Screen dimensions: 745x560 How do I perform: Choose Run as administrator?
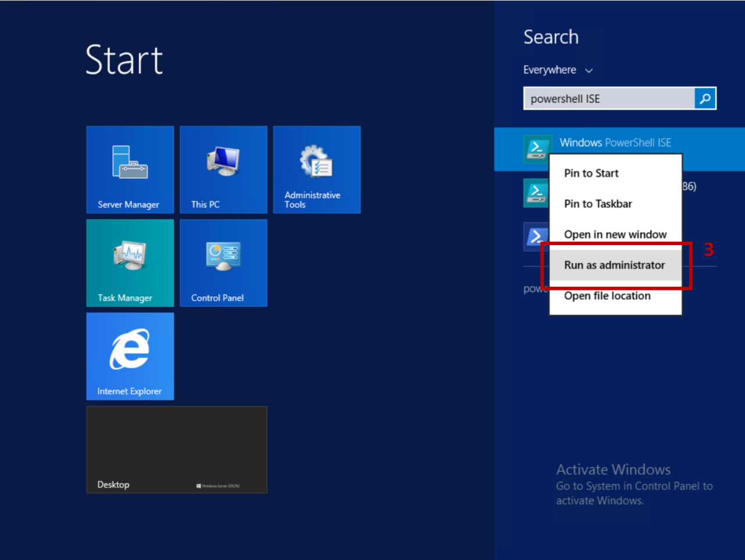[615, 265]
